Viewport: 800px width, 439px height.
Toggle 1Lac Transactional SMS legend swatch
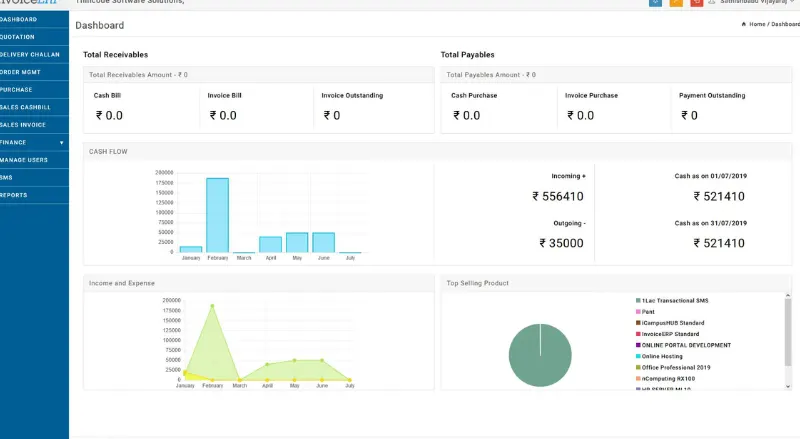pos(638,301)
